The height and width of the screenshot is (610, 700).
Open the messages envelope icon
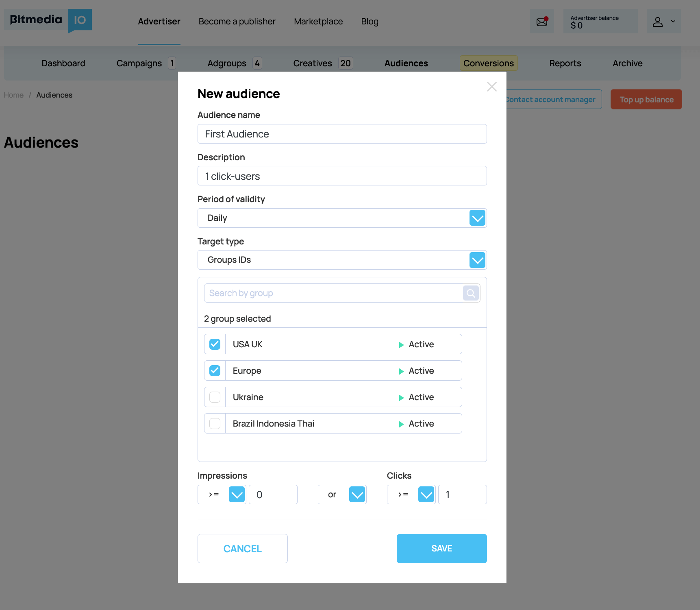click(541, 21)
